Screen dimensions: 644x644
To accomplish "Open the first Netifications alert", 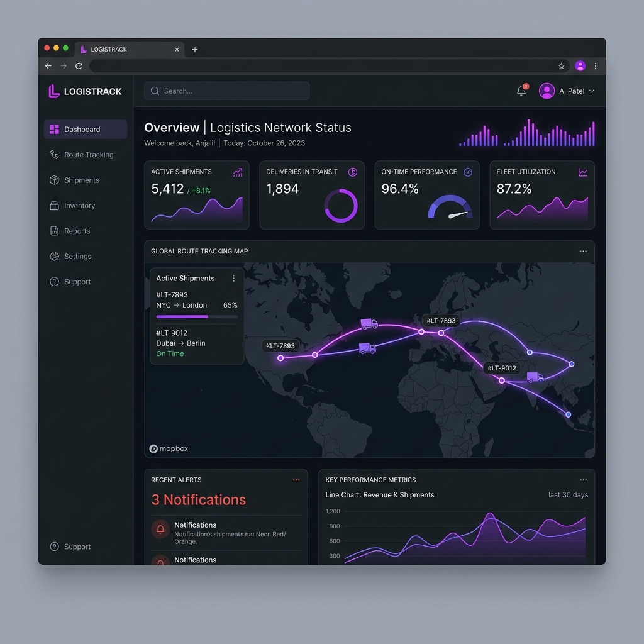I will 226,533.
